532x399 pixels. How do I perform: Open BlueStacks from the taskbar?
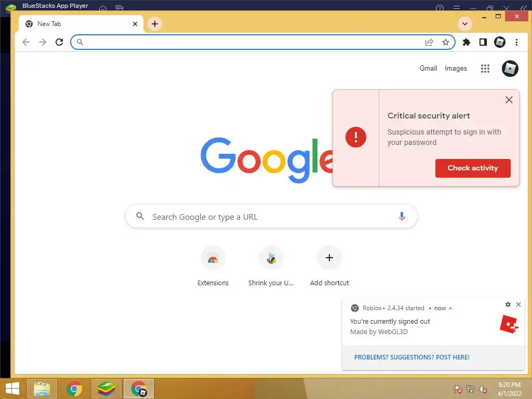107,389
